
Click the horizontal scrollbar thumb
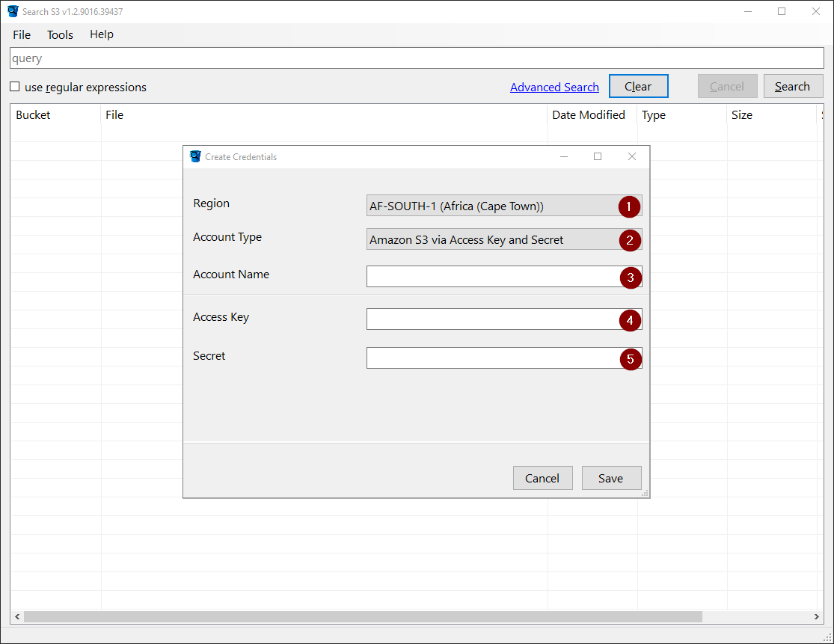point(364,616)
